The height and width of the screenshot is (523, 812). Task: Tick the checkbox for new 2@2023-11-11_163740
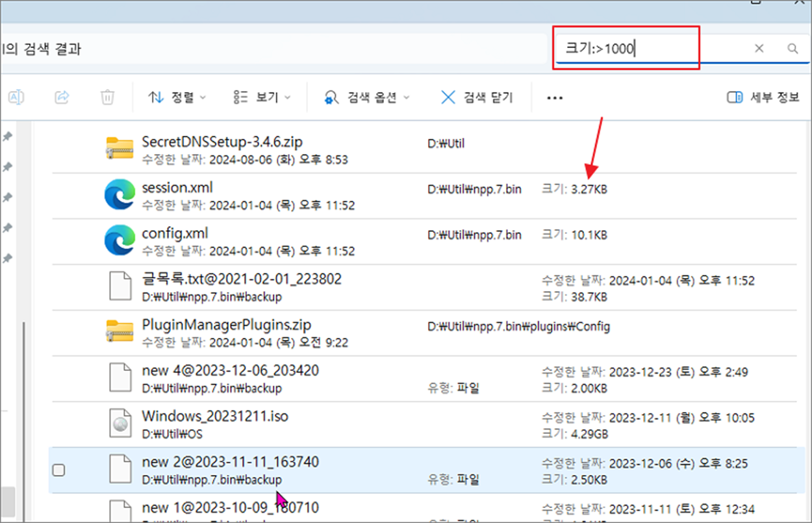pos(58,470)
